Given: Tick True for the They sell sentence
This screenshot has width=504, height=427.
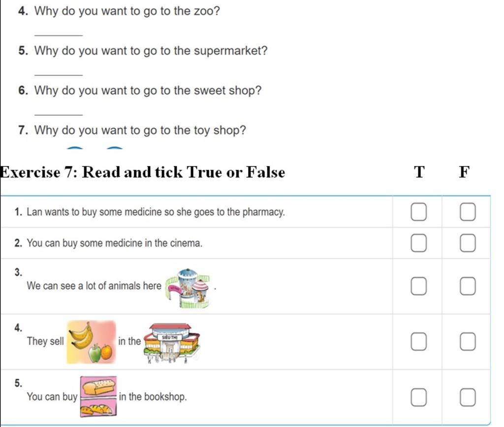Looking at the screenshot, I should click(x=418, y=341).
